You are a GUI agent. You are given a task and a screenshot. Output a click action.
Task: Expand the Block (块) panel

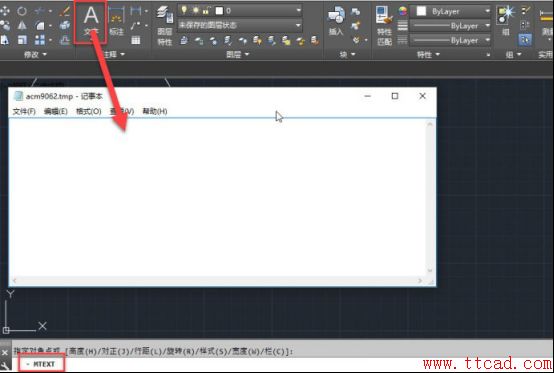click(x=347, y=55)
